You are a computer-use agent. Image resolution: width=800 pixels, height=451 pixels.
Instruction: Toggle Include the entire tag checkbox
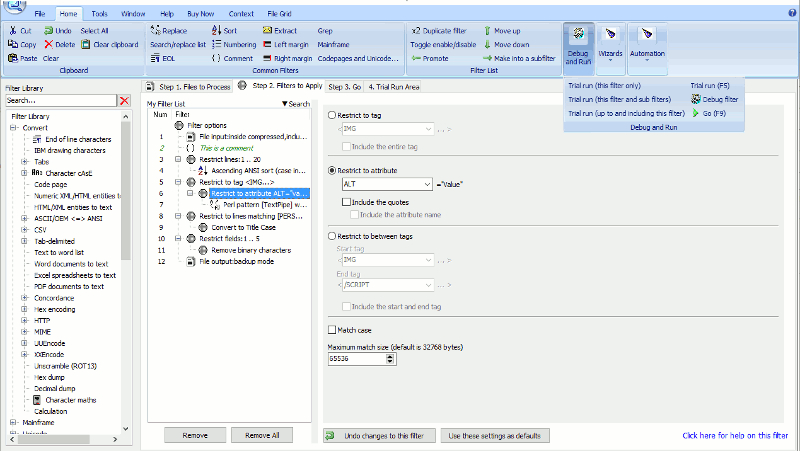coord(346,146)
